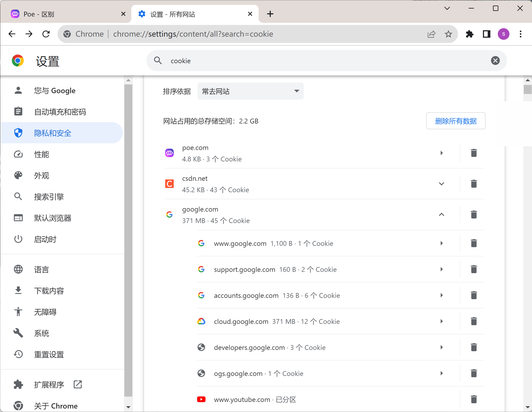
Task: Open the sort-by dropdown 常去网站
Action: [250, 91]
